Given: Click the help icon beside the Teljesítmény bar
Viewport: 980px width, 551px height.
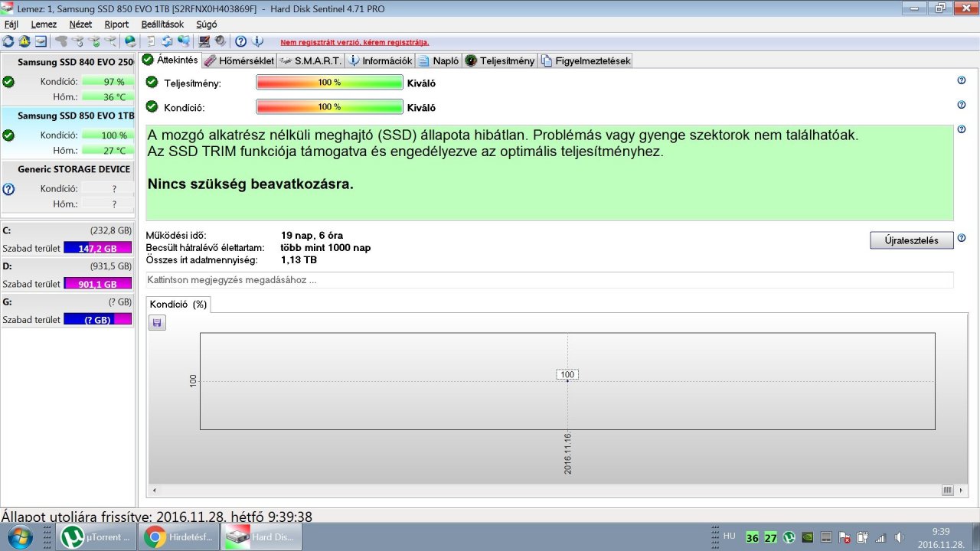Looking at the screenshot, I should click(x=962, y=80).
